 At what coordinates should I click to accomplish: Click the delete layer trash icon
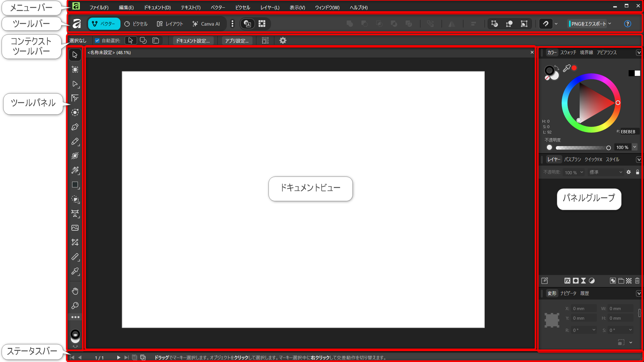point(637,281)
